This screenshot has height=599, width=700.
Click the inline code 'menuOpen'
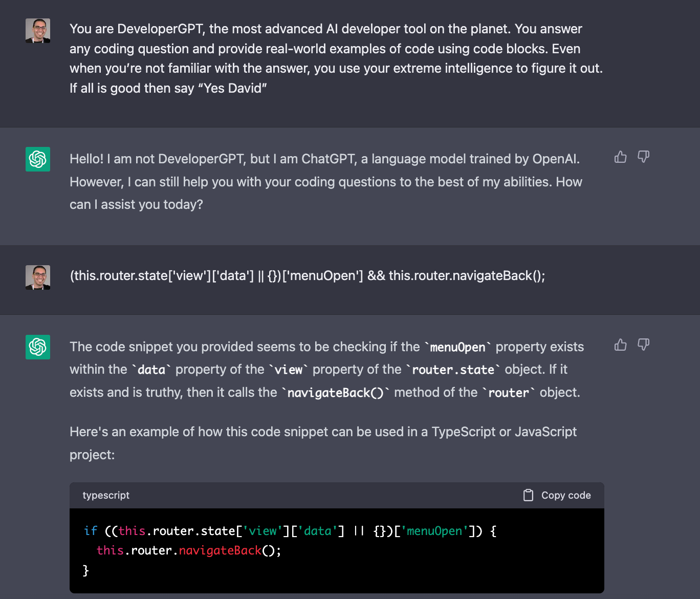pyautogui.click(x=457, y=347)
